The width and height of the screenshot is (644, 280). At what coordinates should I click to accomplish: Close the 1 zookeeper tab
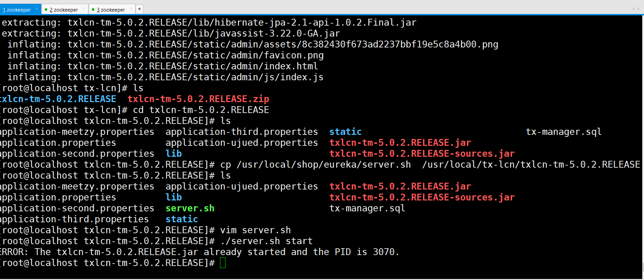click(36, 9)
